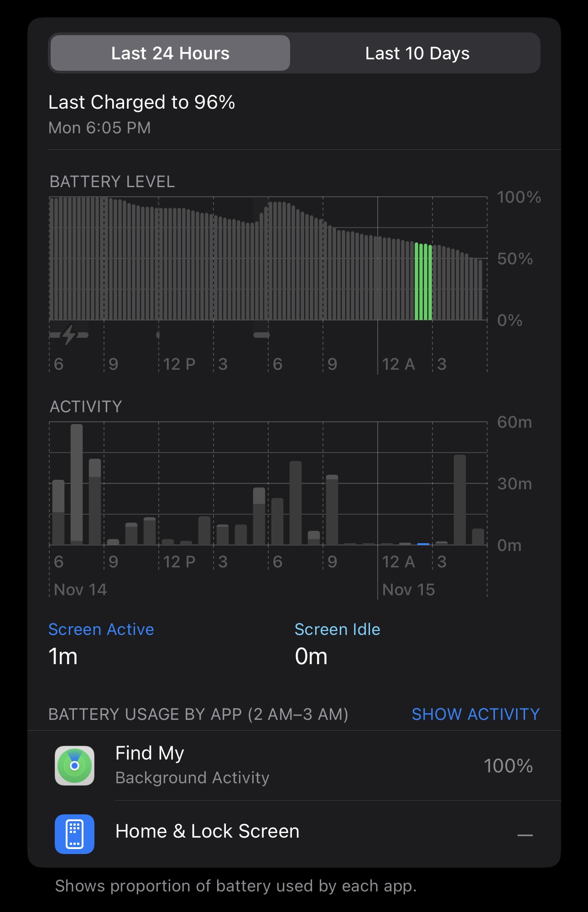This screenshot has width=588, height=912.
Task: Tap the Last Charged to 96% heading
Action: 142,102
